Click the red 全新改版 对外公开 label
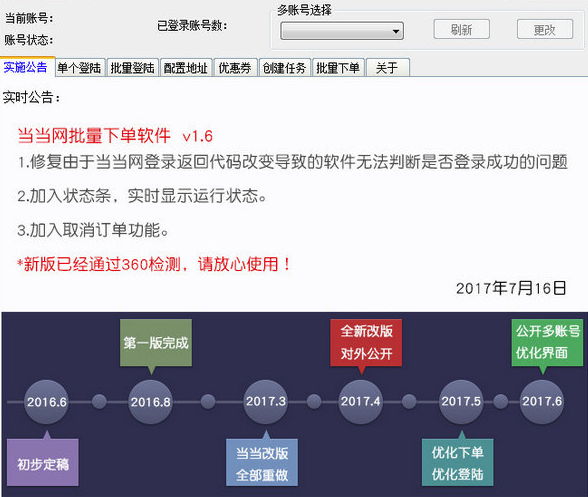This screenshot has width=588, height=497. pyautogui.click(x=366, y=342)
